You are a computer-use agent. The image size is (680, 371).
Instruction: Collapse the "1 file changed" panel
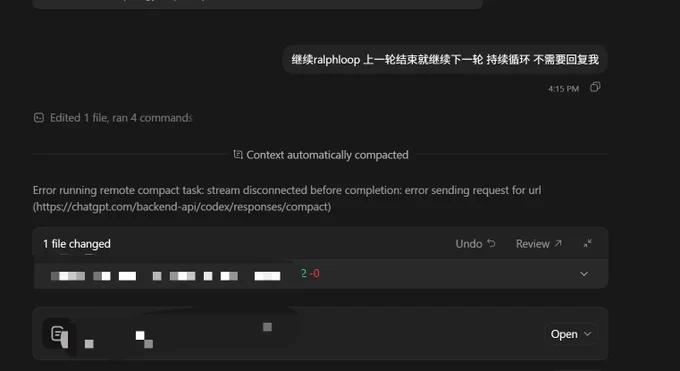(x=588, y=244)
